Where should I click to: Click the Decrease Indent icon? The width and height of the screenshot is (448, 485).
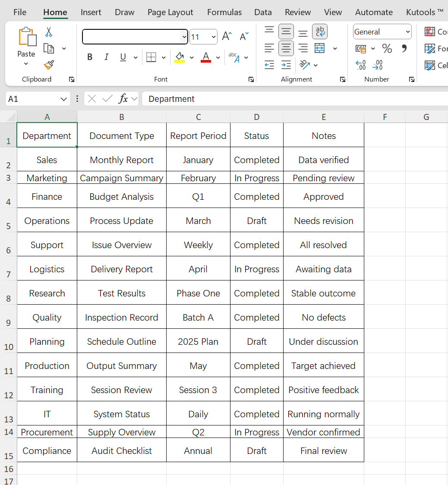coord(269,65)
